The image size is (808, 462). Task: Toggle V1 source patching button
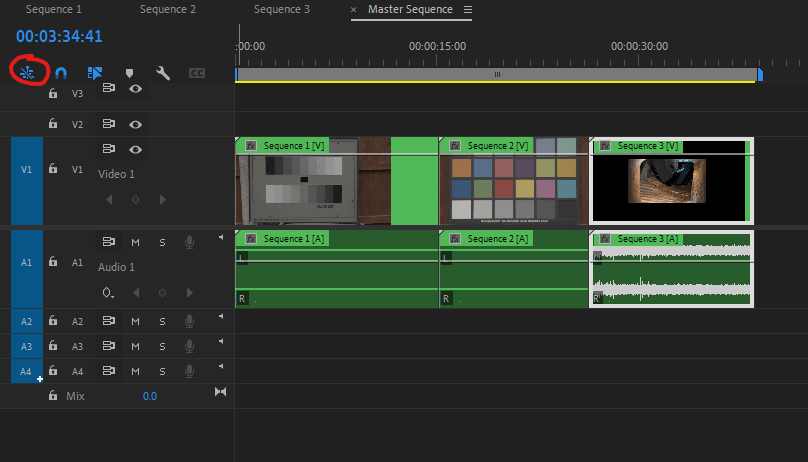(27, 181)
